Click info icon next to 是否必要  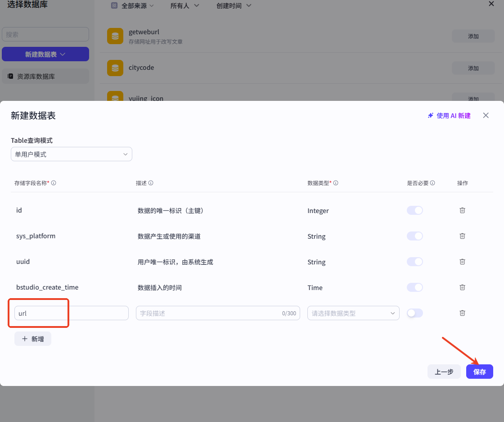(432, 183)
